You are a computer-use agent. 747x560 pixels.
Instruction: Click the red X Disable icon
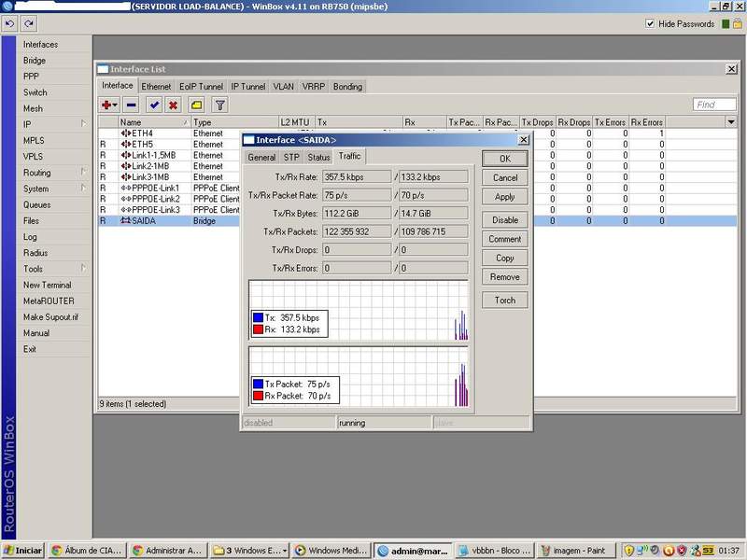coord(174,105)
